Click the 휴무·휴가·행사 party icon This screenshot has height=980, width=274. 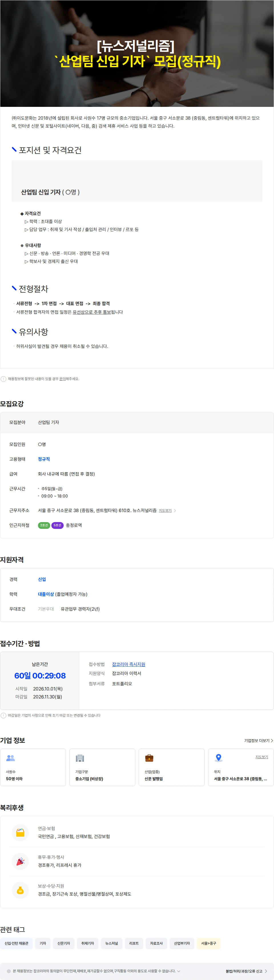tap(20, 861)
